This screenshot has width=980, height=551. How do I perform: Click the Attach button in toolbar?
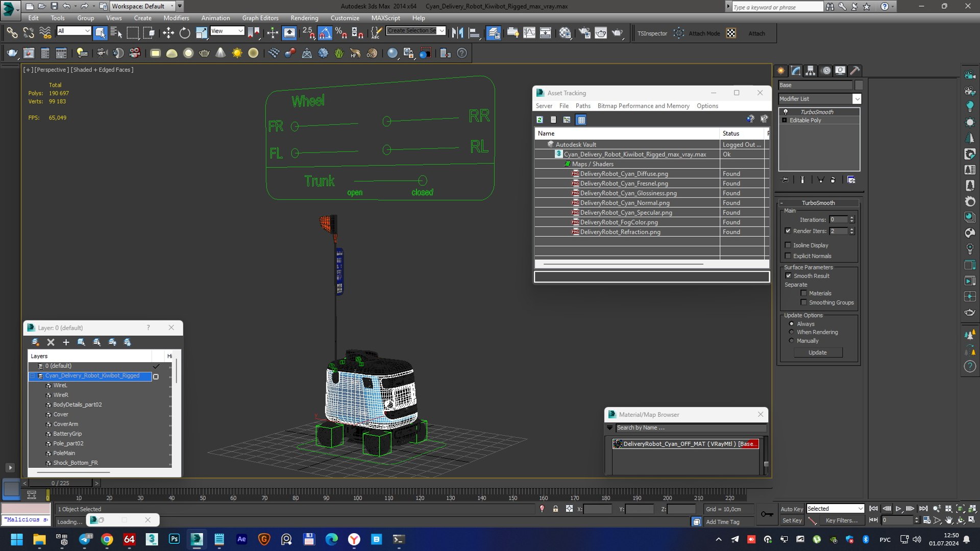pos(756,34)
